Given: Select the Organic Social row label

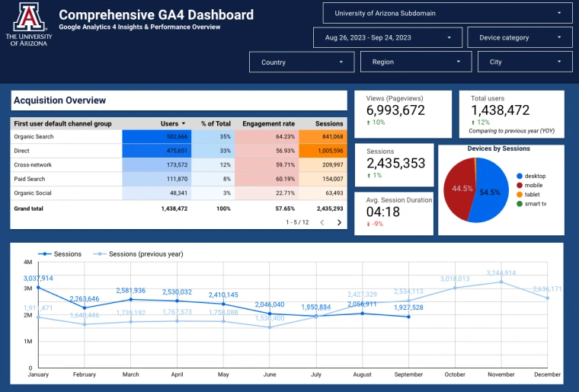Looking at the screenshot, I should pyautogui.click(x=33, y=193).
